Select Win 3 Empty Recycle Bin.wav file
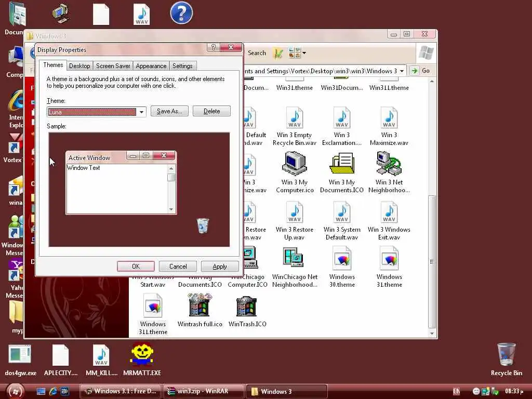This screenshot has width=532, height=399. tap(295, 126)
